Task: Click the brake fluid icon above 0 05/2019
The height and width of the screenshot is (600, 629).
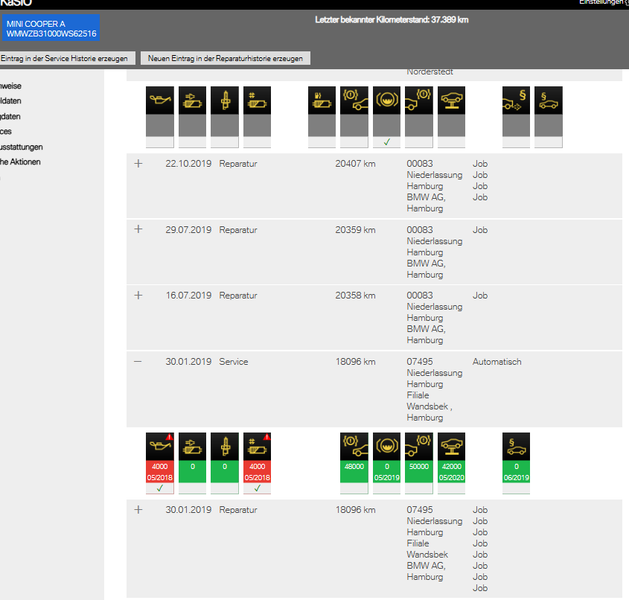Action: [387, 446]
